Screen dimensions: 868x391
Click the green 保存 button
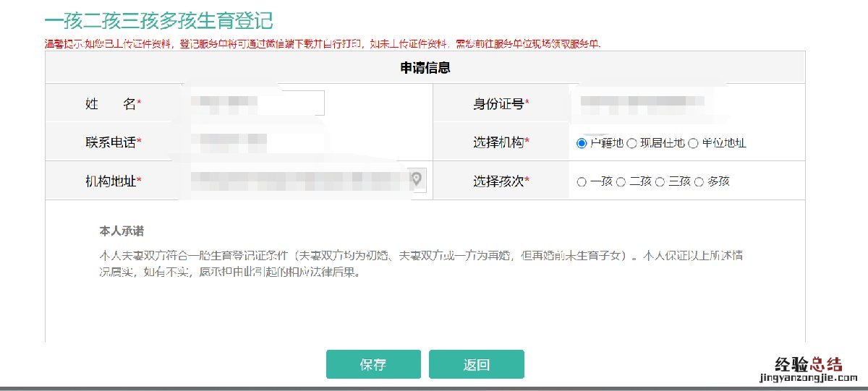pyautogui.click(x=373, y=364)
